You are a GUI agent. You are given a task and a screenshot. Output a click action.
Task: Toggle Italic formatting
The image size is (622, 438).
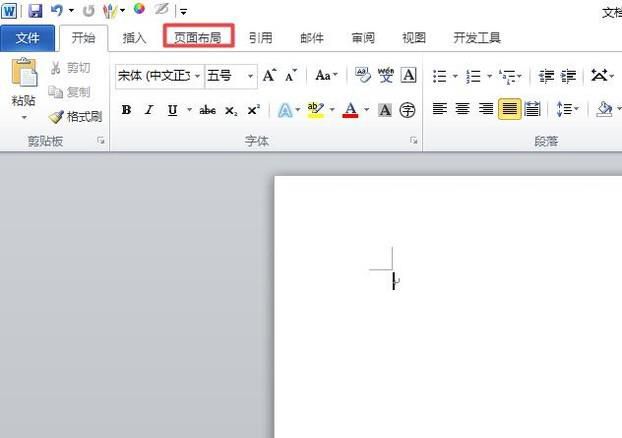[149, 110]
